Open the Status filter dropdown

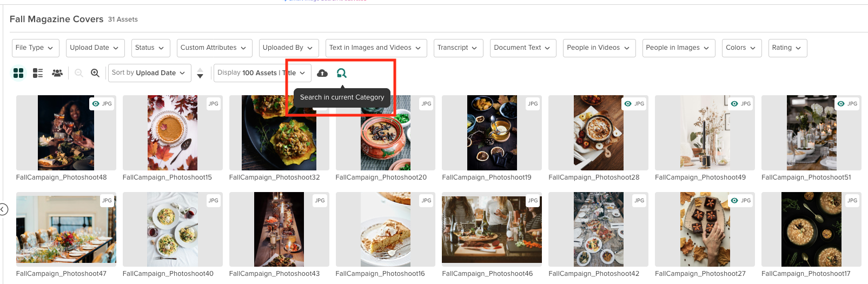coord(150,48)
